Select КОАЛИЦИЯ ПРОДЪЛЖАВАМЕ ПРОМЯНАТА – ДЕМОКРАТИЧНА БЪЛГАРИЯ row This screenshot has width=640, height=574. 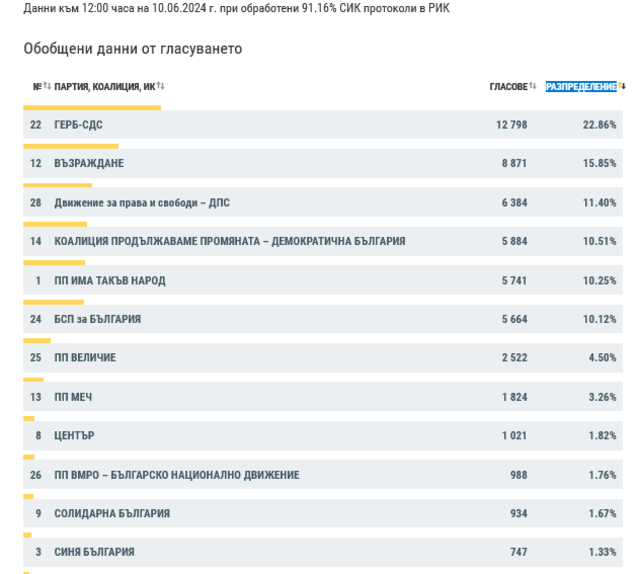[323, 241]
